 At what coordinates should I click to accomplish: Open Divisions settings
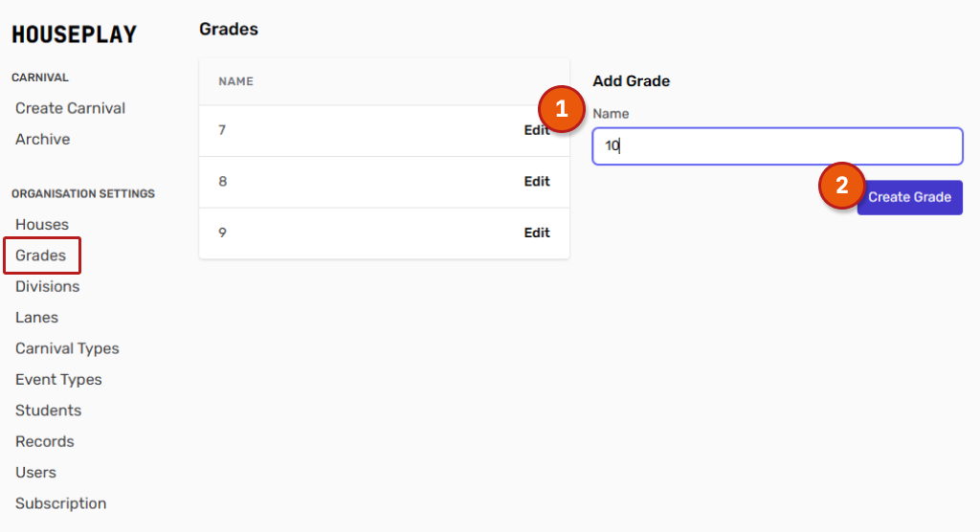coord(48,286)
